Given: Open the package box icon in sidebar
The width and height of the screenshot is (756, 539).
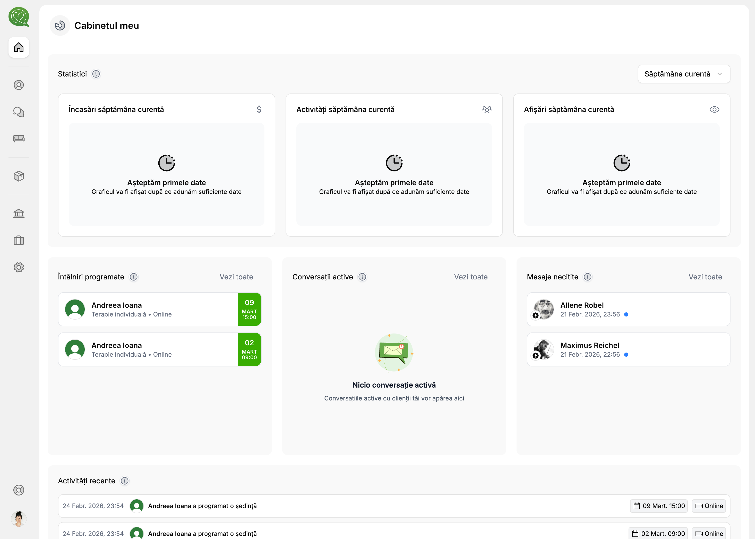Looking at the screenshot, I should [x=19, y=176].
